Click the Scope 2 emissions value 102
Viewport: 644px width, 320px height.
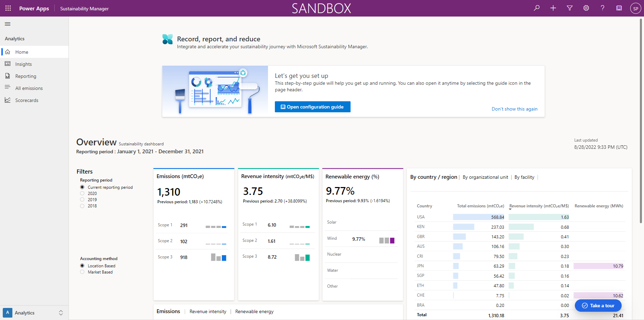coord(184,241)
